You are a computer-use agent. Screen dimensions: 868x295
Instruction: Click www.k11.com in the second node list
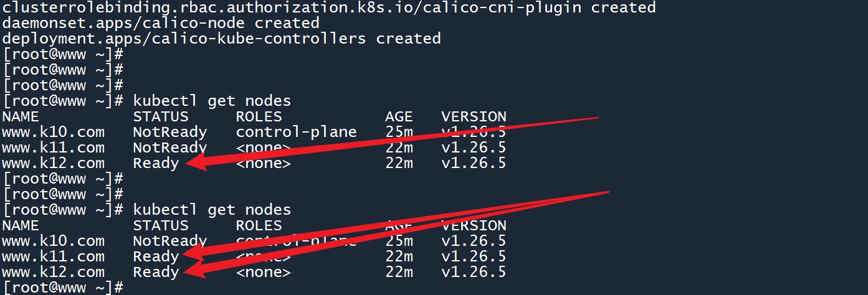click(53, 256)
